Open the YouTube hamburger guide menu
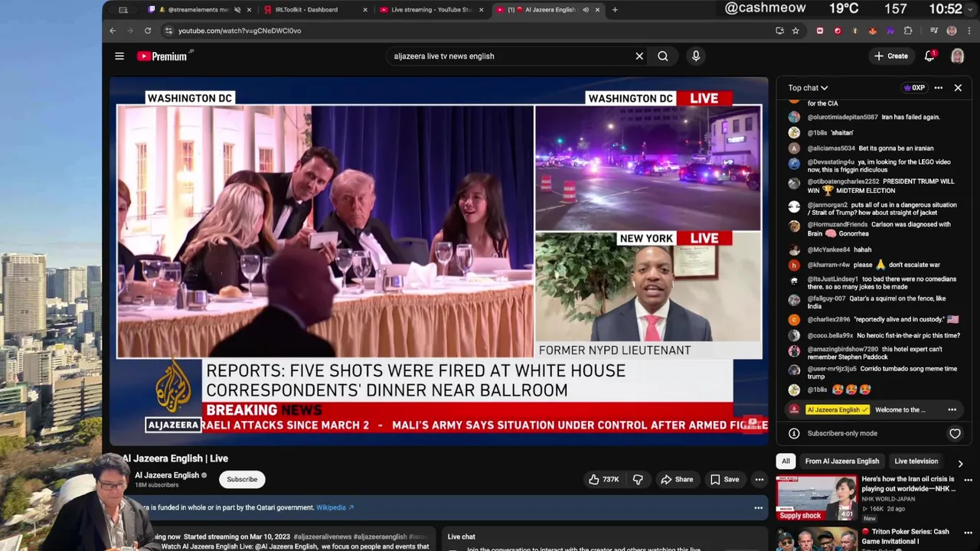Viewport: 980px width, 551px height. click(x=119, y=56)
